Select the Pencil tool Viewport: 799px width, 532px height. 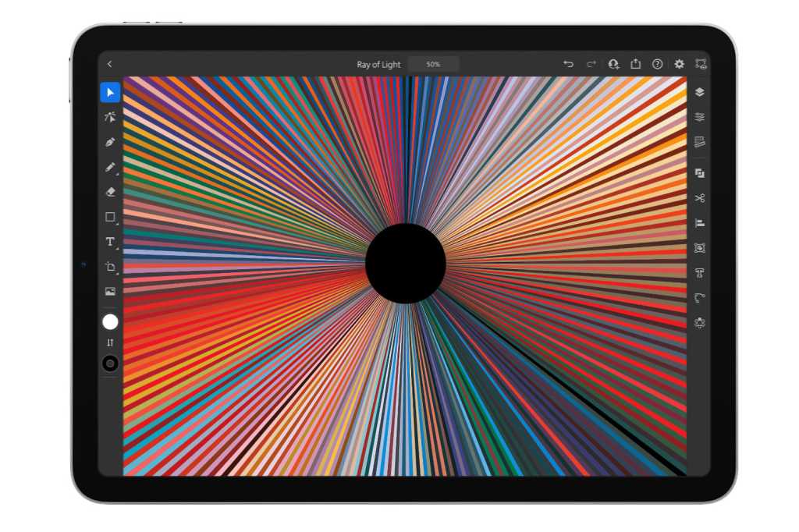click(110, 167)
